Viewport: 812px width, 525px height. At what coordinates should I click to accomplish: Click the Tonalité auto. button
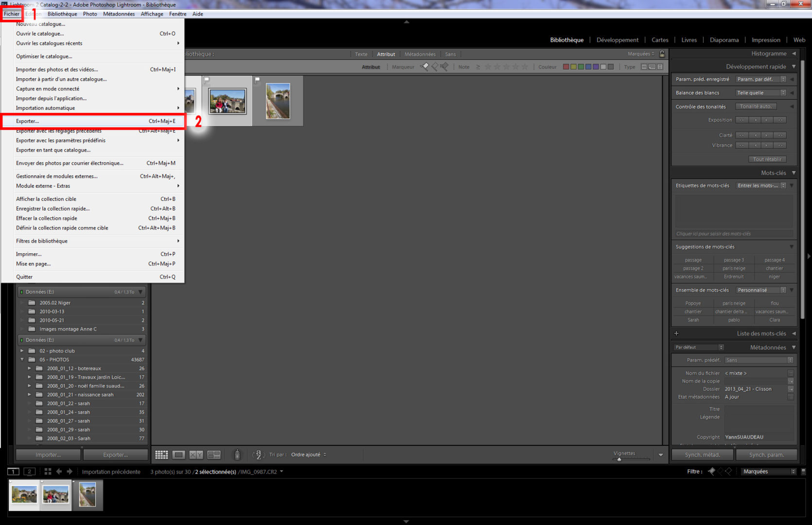(756, 106)
